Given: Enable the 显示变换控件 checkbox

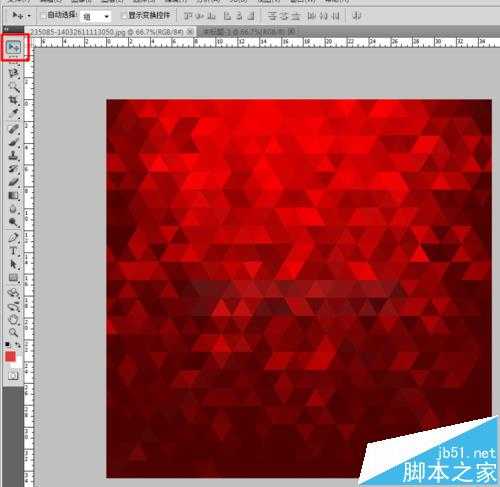Looking at the screenshot, I should coord(124,15).
